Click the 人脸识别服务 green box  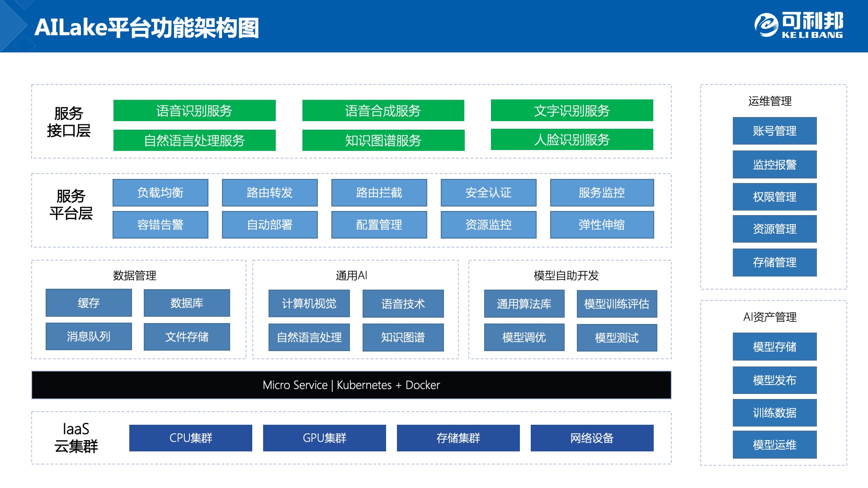pos(572,140)
